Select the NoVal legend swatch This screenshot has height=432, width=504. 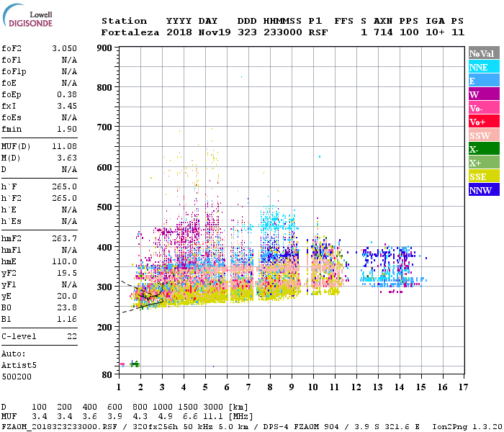coord(484,53)
